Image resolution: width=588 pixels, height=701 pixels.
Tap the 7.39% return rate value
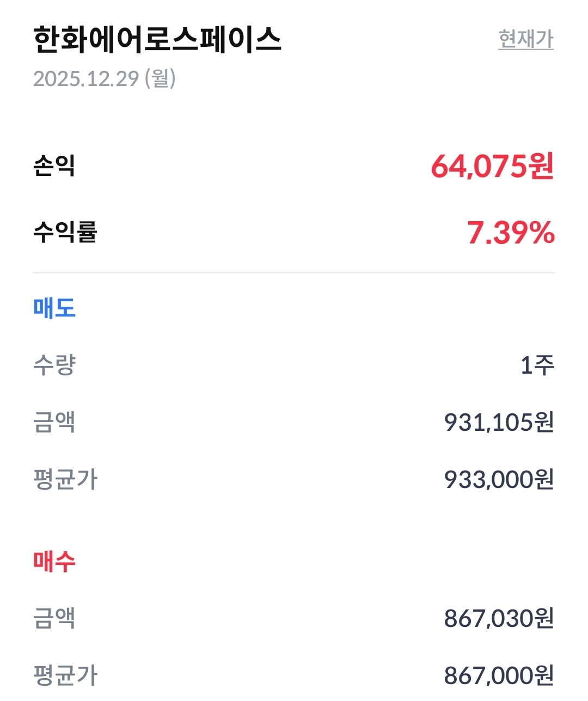point(511,233)
